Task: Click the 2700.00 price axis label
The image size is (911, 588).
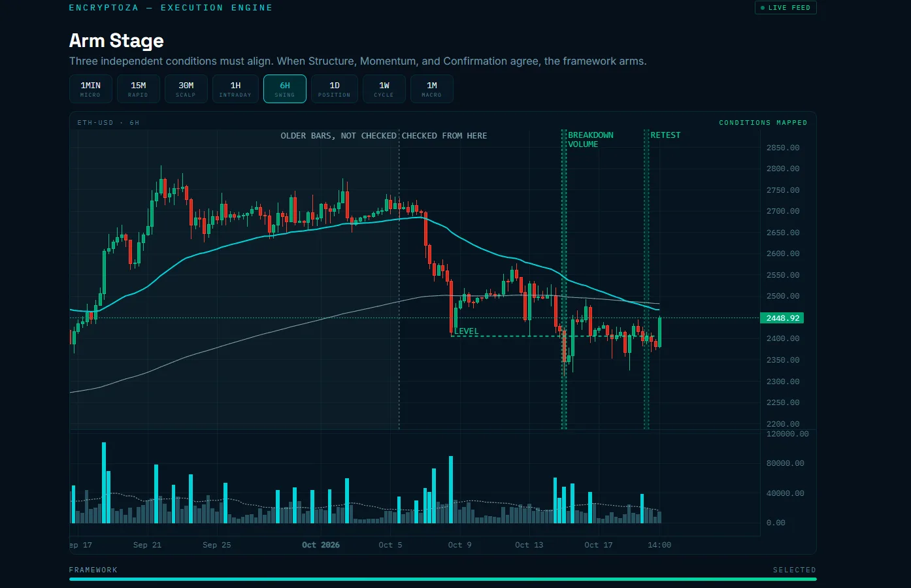Action: click(x=783, y=211)
